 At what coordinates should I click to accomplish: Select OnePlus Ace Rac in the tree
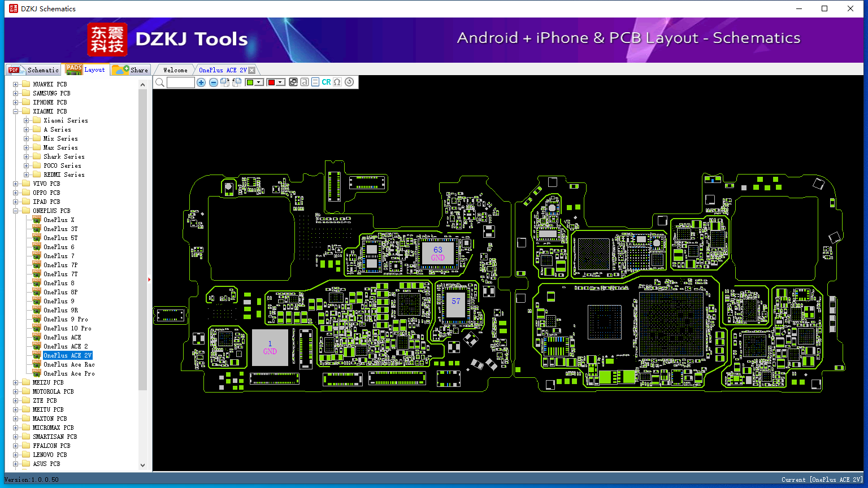pyautogui.click(x=69, y=364)
